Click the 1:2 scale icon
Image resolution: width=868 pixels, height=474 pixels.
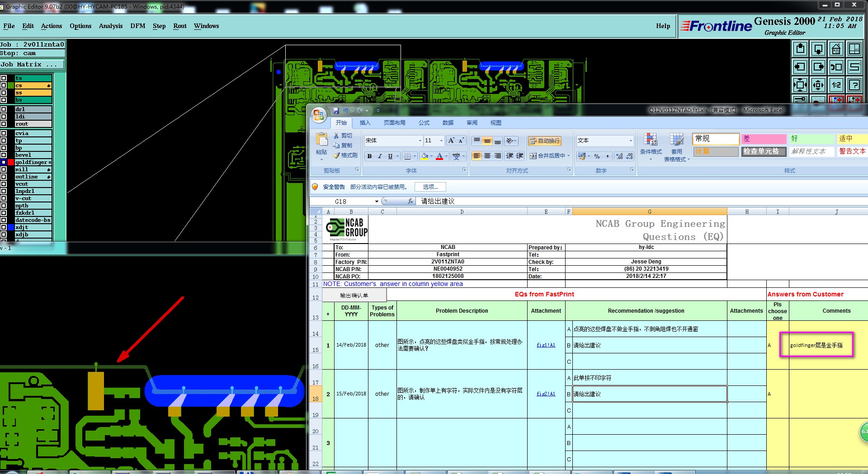click(x=836, y=85)
